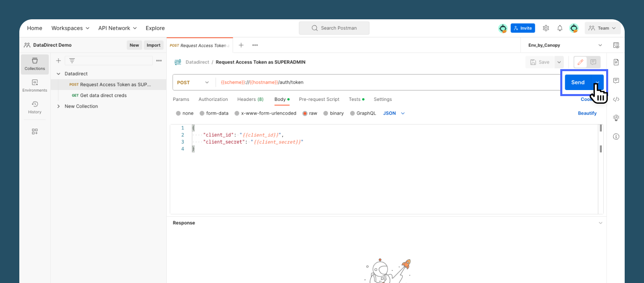Click the filter icon in collections search
644x283 pixels.
click(x=72, y=61)
